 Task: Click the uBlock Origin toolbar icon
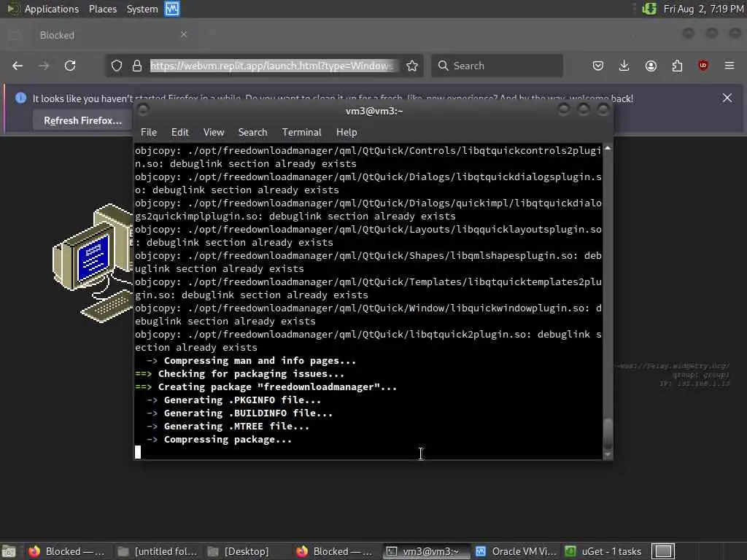pyautogui.click(x=703, y=66)
